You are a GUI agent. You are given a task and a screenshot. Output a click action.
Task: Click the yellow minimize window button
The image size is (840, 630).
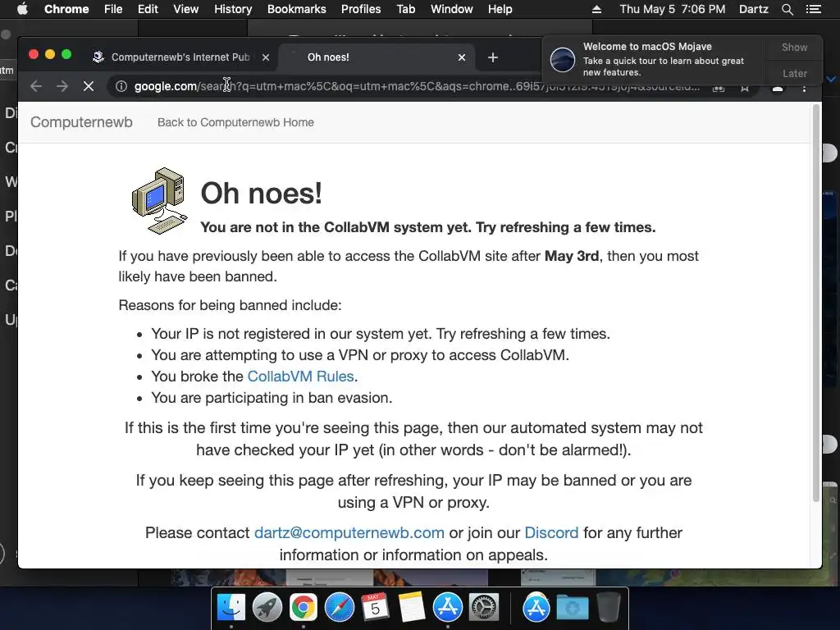coord(50,54)
